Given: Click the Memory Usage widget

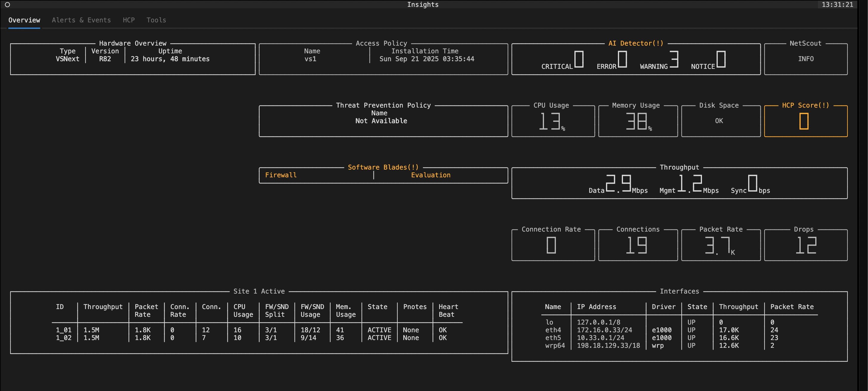Looking at the screenshot, I should tap(638, 121).
